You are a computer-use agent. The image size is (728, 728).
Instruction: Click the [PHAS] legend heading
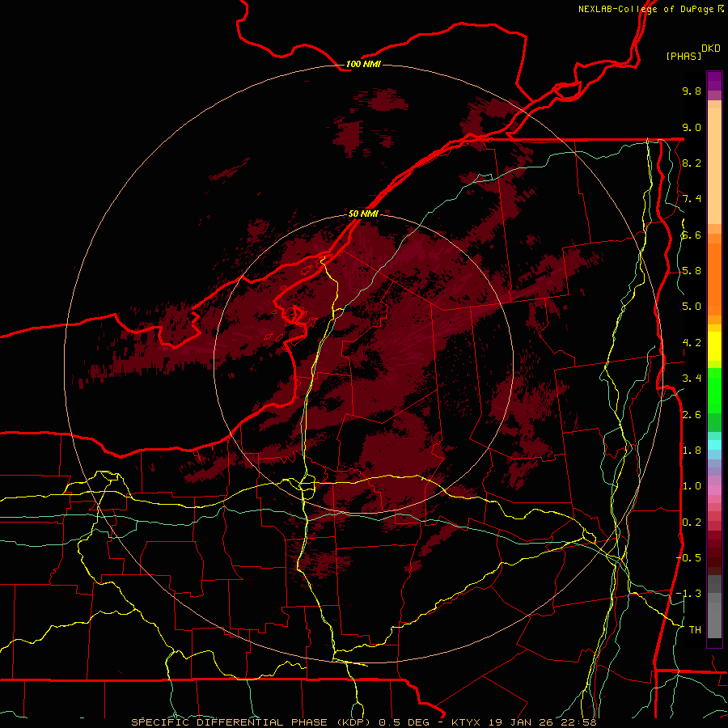coord(684,56)
